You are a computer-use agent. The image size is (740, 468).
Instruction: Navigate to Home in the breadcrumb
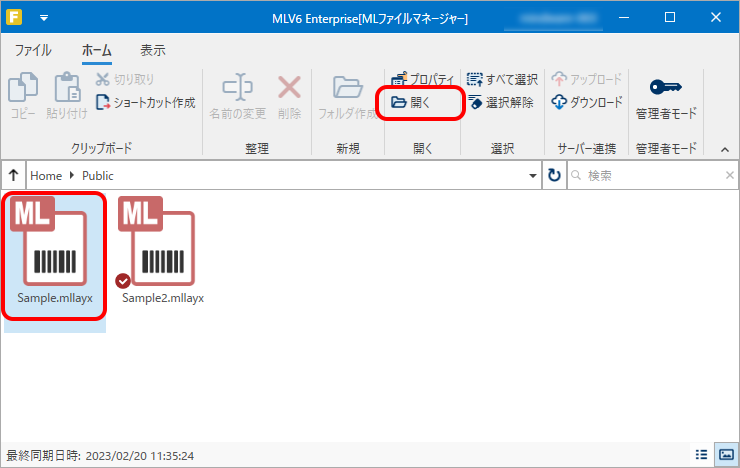pyautogui.click(x=46, y=176)
